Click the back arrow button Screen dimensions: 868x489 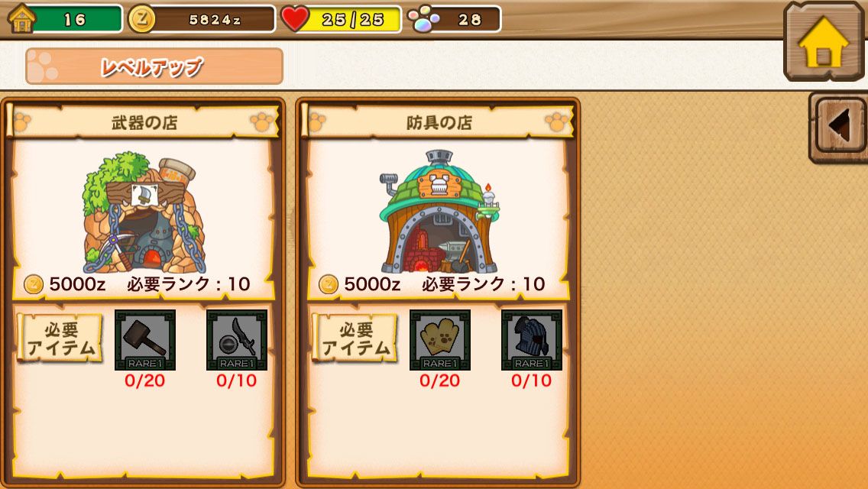click(838, 126)
